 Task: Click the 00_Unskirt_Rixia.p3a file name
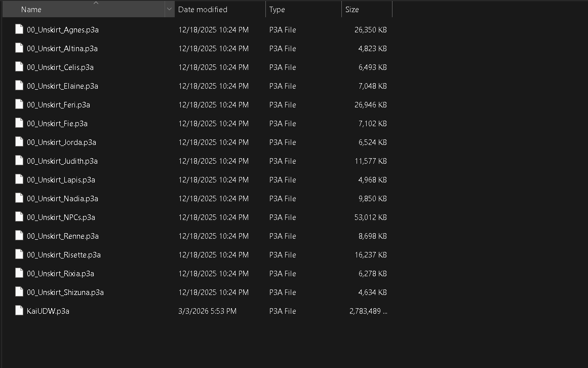(x=60, y=274)
